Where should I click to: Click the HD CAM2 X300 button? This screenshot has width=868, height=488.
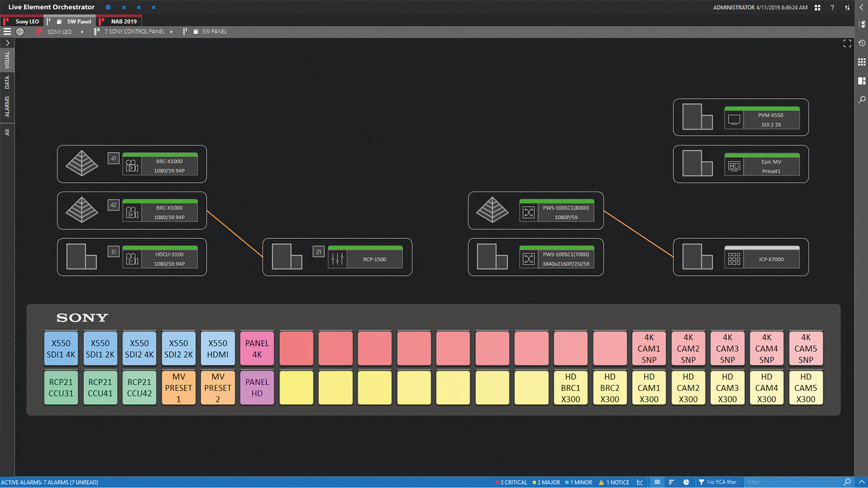688,388
